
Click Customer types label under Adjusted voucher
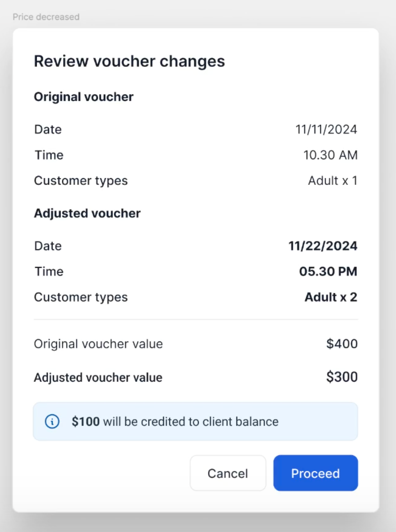coord(81,297)
